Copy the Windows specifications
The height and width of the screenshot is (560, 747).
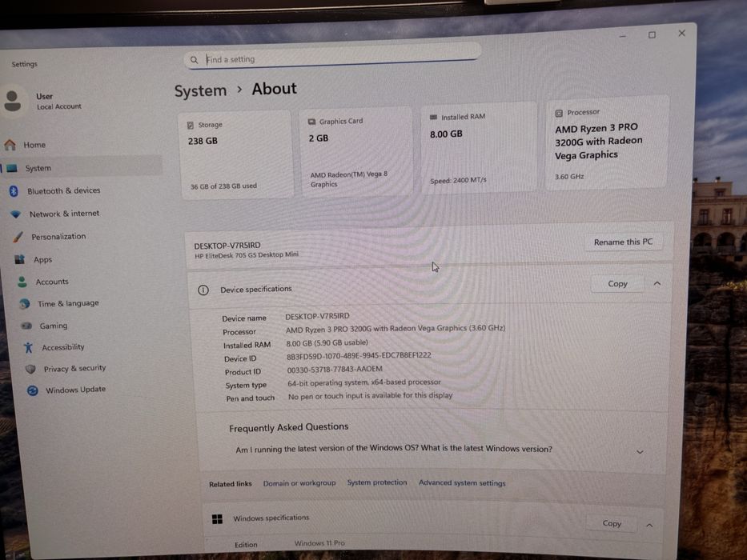coord(611,523)
